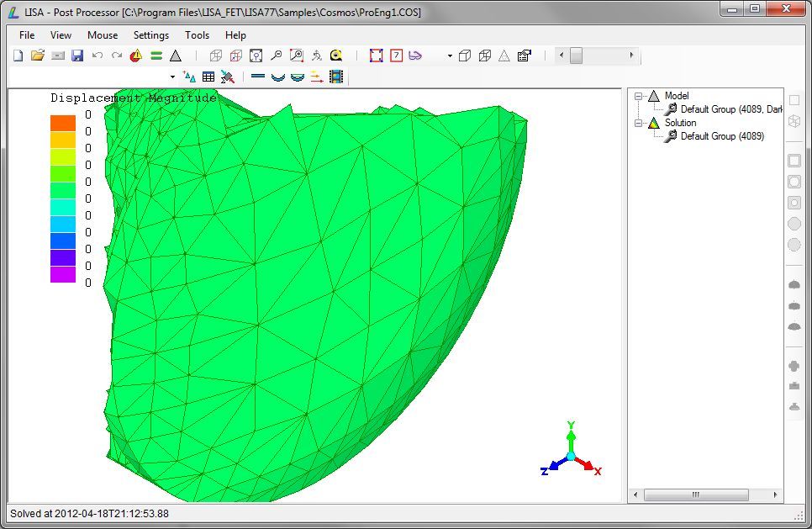Save the model with the floppy disk icon
Screen dimensions: 812x529
coord(77,56)
